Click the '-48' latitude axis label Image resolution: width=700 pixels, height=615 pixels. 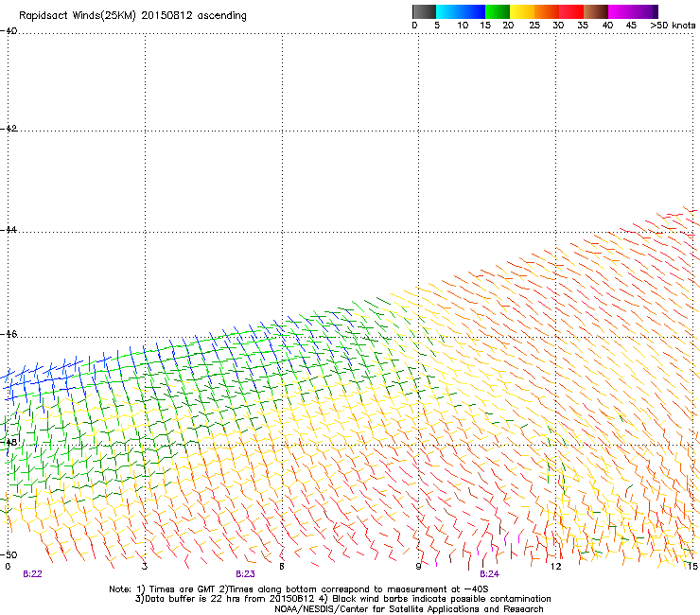coord(9,442)
